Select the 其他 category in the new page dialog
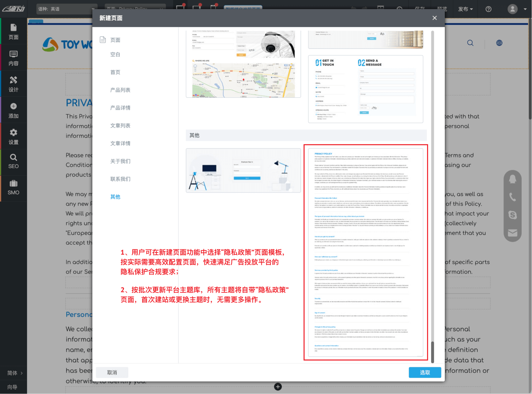This screenshot has width=532, height=394. pyautogui.click(x=115, y=196)
